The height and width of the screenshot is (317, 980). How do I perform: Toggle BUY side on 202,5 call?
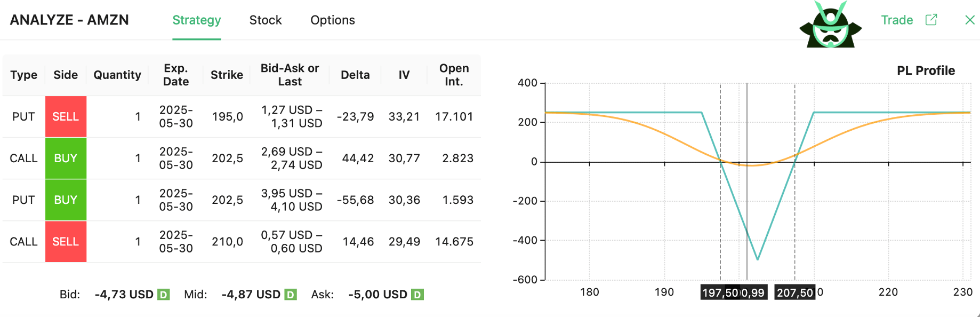point(66,158)
